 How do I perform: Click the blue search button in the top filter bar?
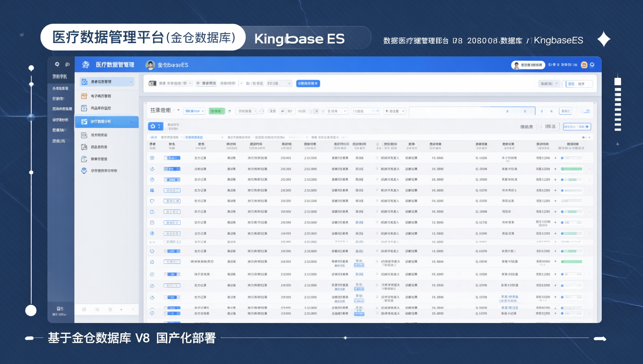pos(308,83)
